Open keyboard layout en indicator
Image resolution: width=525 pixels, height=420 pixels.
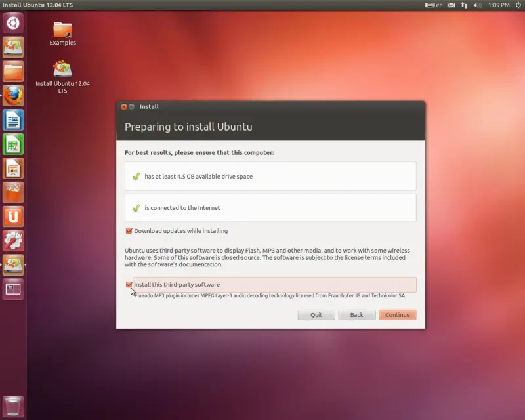click(x=434, y=5)
